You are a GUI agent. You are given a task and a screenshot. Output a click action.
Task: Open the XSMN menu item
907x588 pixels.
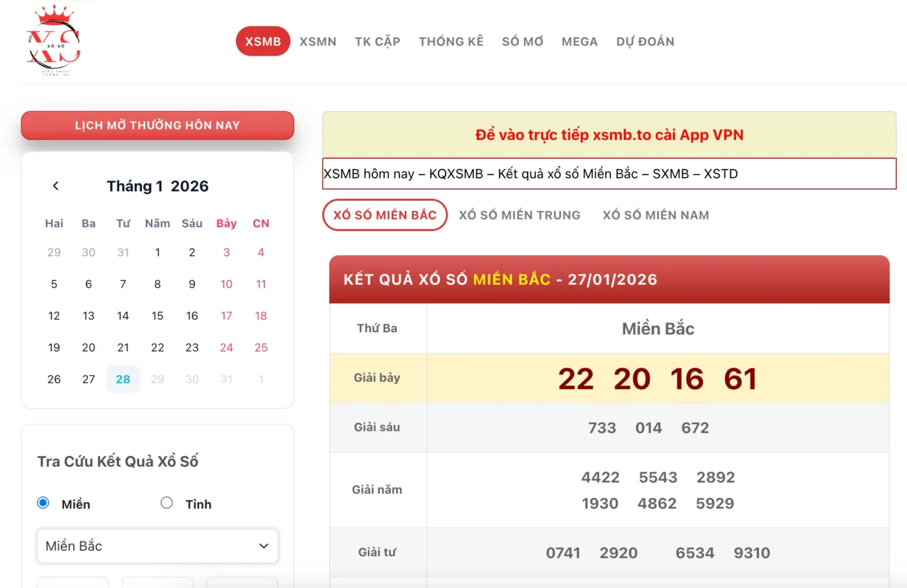[x=317, y=41]
